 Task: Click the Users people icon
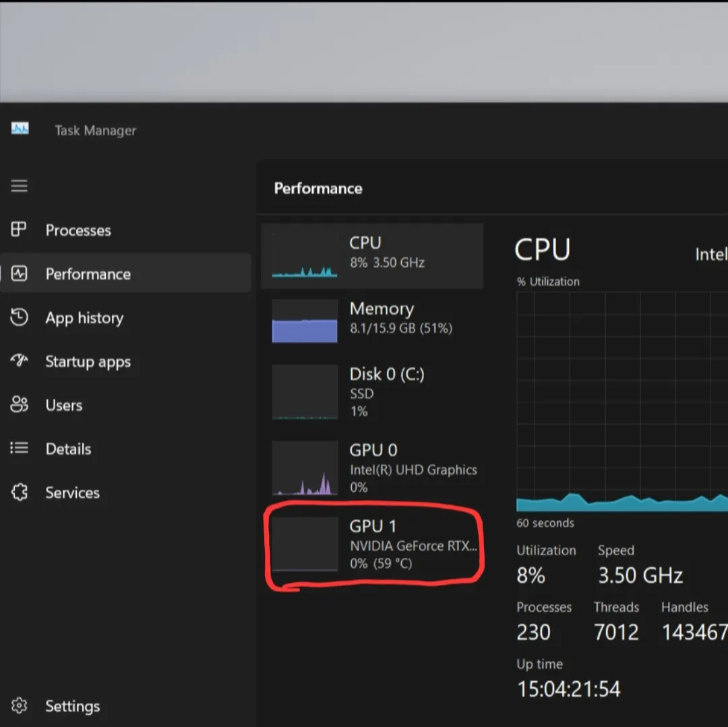point(19,404)
